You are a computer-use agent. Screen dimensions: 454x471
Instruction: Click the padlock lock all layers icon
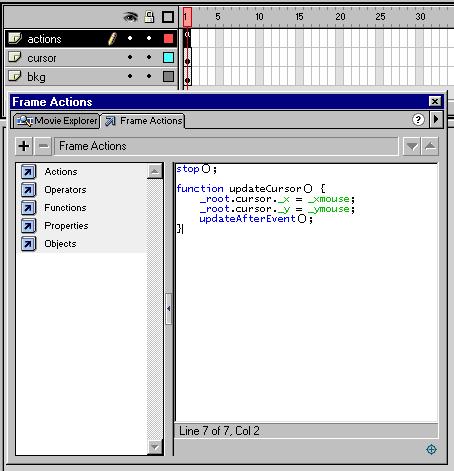[x=149, y=16]
